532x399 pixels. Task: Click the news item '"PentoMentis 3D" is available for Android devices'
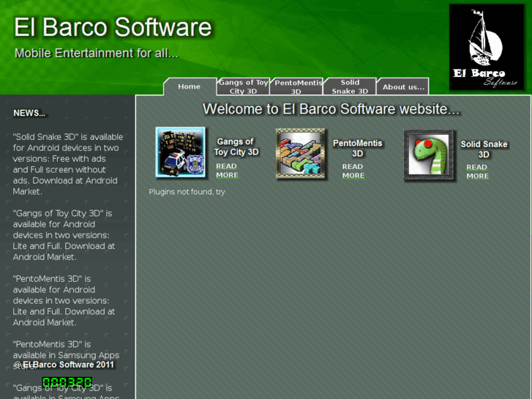pyautogui.click(x=64, y=300)
